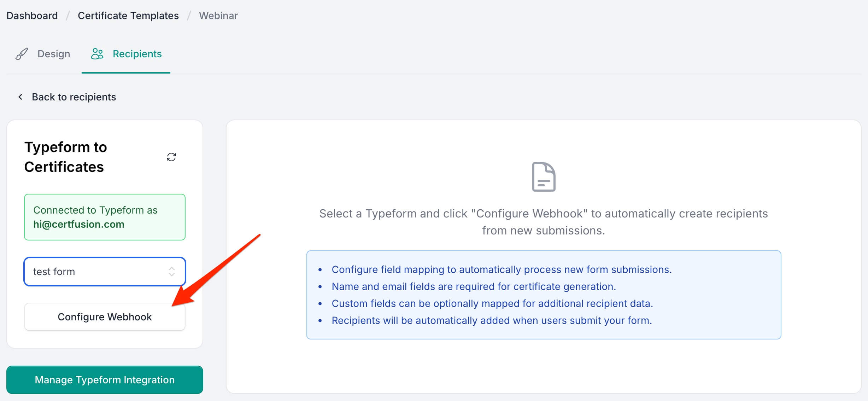The image size is (868, 401).
Task: Click the Select a Typeform instruction text
Action: pos(544,222)
